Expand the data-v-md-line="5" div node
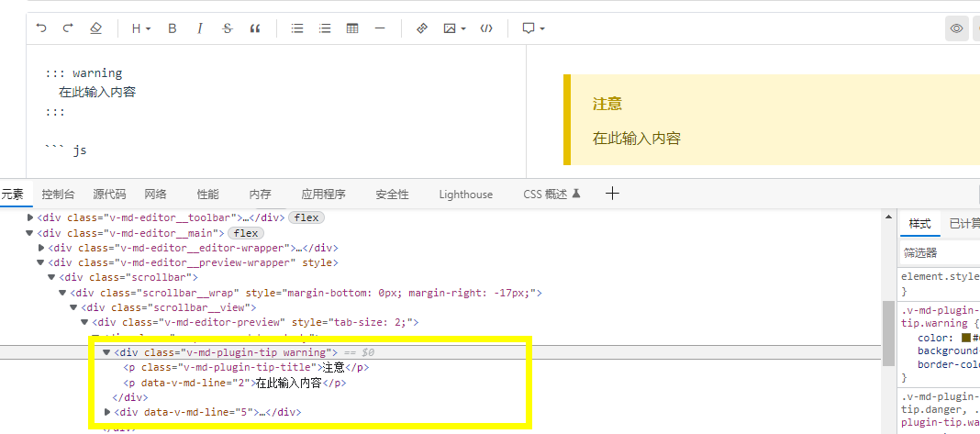Image resolution: width=980 pixels, height=434 pixels. tap(106, 412)
